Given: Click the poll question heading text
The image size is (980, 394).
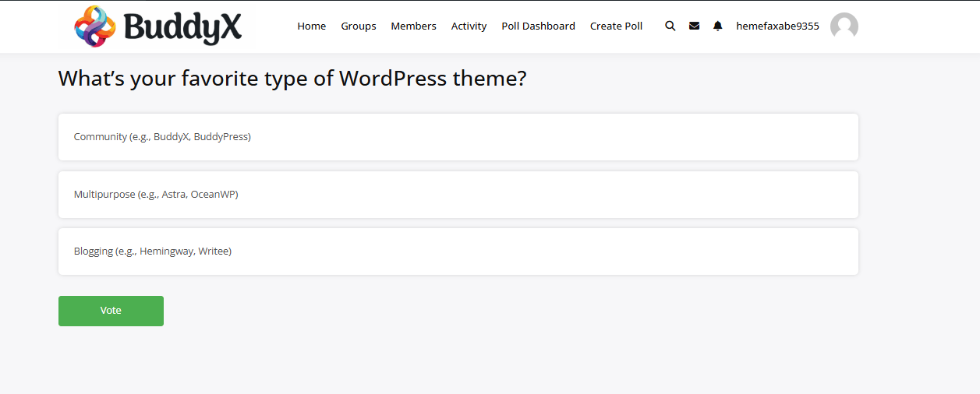Looking at the screenshot, I should click(292, 79).
